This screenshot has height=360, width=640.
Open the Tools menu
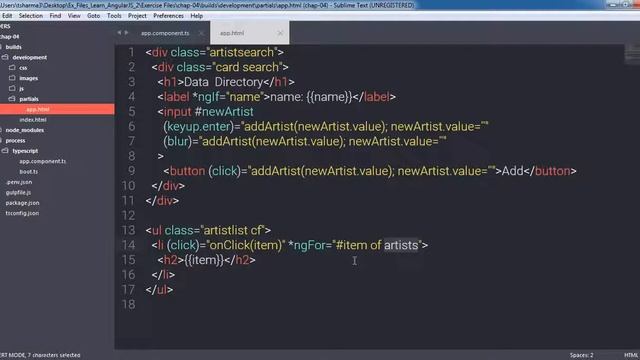(x=114, y=16)
